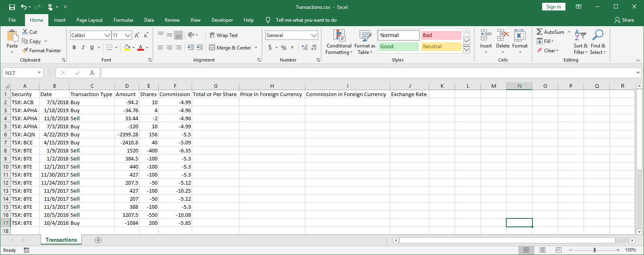Expand Merge & Center dropdown arrow
Screen dimensions: 644x255
(x=256, y=47)
